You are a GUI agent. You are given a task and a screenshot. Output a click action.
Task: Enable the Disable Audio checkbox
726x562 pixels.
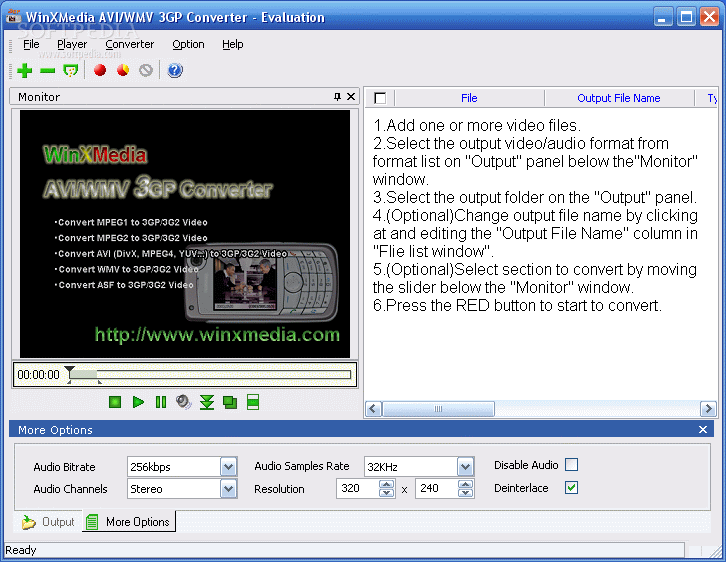tap(572, 464)
